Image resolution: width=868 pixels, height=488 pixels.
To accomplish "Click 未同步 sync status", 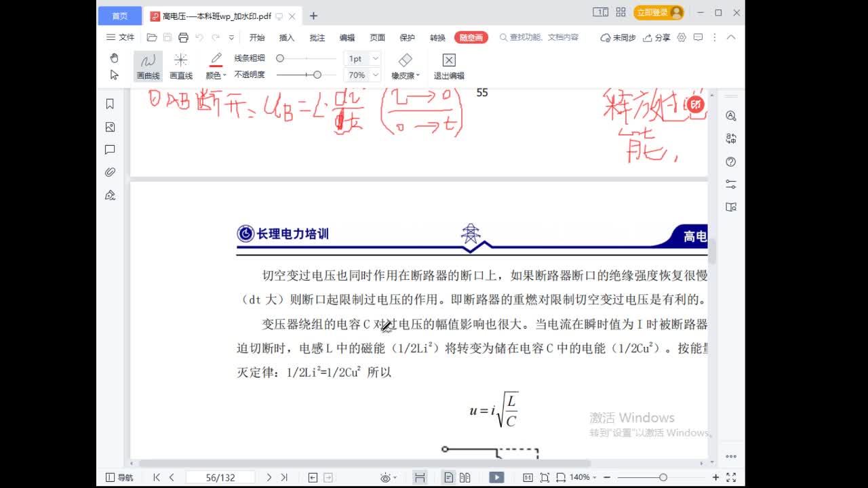I will pyautogui.click(x=618, y=38).
